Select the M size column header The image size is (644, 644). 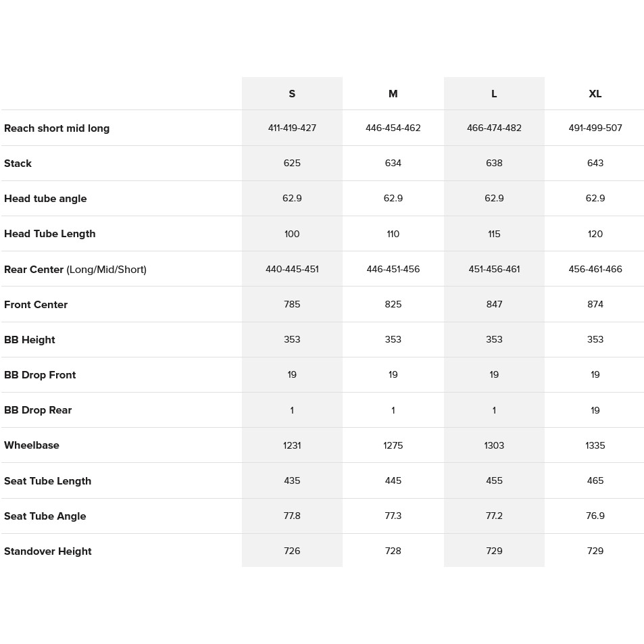click(x=393, y=94)
